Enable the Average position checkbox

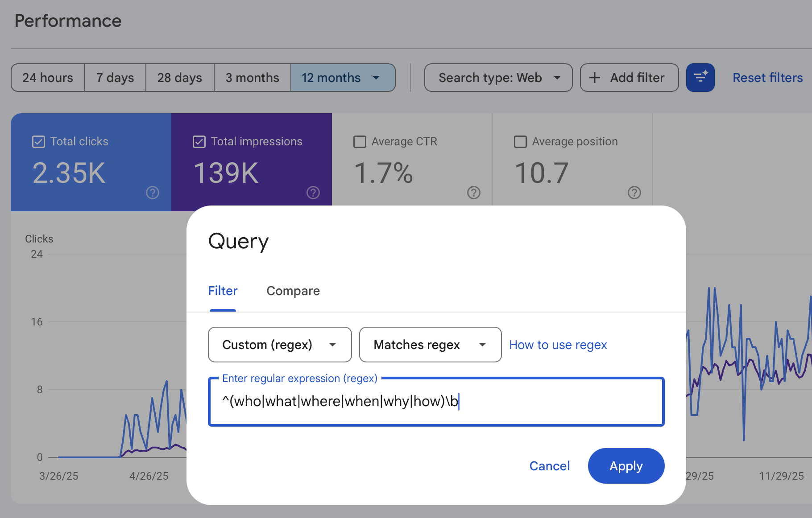pyautogui.click(x=520, y=142)
